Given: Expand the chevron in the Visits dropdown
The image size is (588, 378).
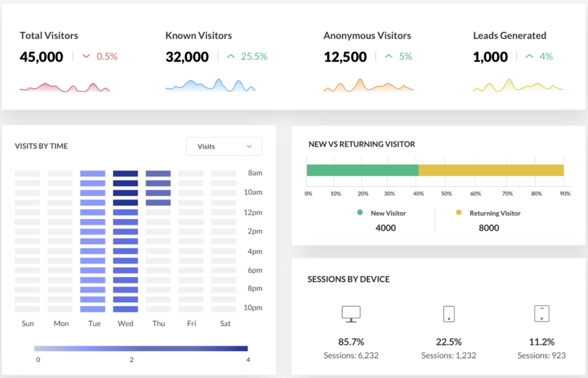Looking at the screenshot, I should click(x=249, y=146).
